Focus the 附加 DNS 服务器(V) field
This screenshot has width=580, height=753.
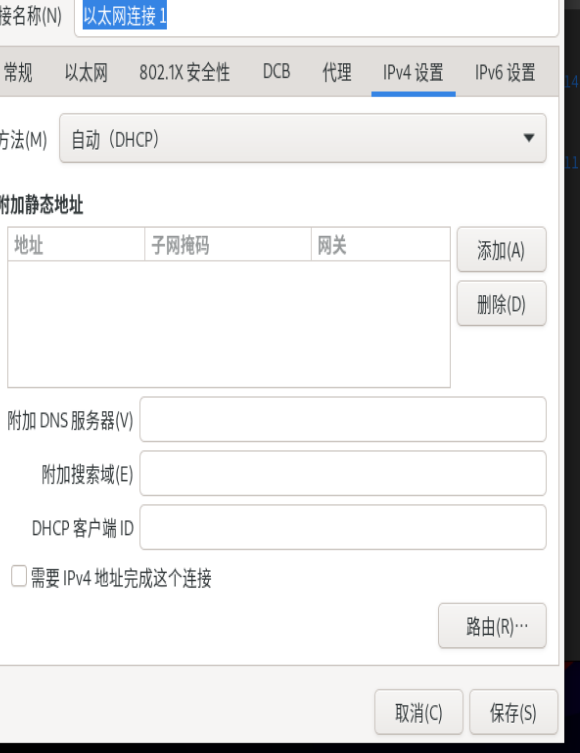coord(343,419)
